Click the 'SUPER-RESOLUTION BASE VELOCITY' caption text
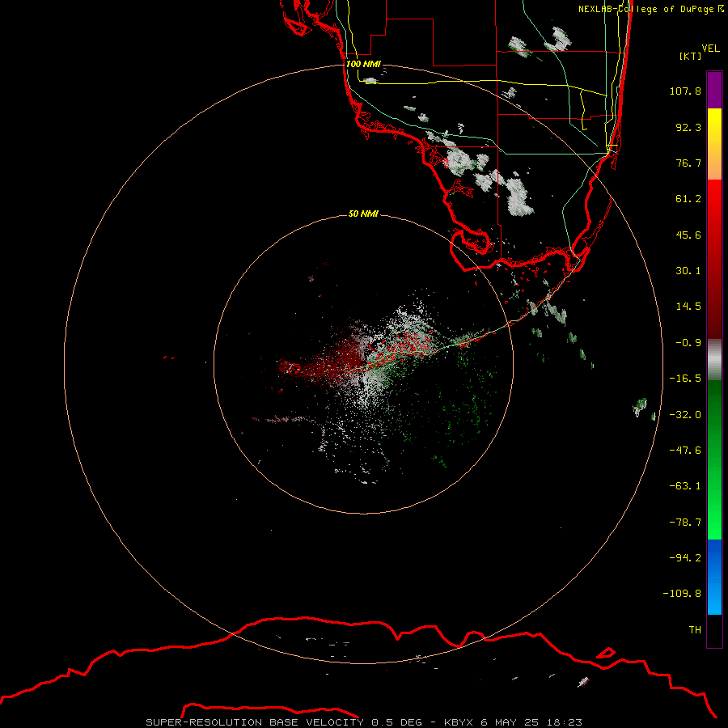728x728 pixels. click(x=255, y=722)
